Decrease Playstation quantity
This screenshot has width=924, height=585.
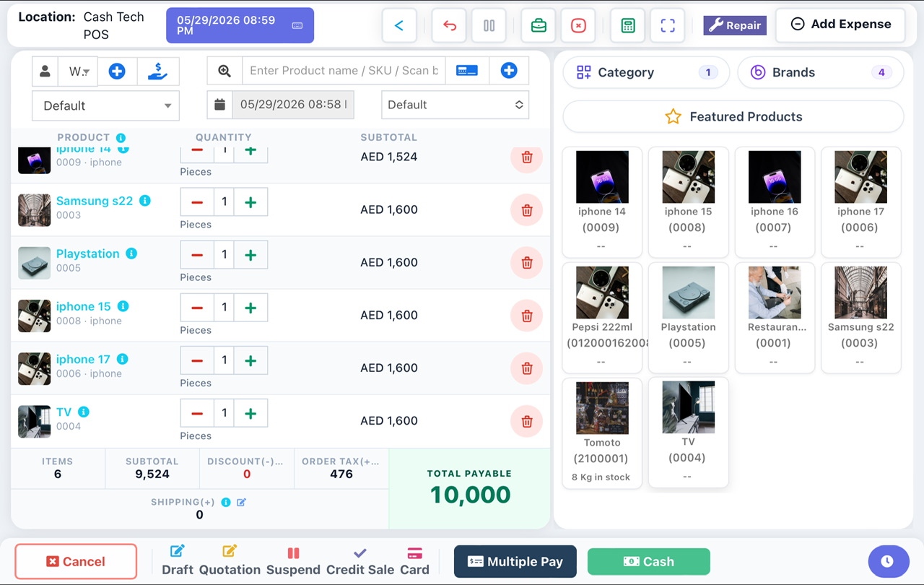pyautogui.click(x=197, y=255)
